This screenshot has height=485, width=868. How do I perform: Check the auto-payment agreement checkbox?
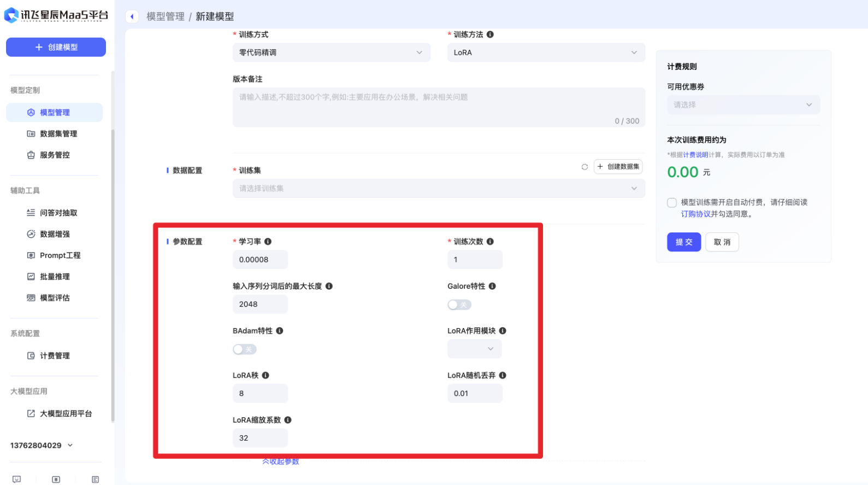point(672,203)
